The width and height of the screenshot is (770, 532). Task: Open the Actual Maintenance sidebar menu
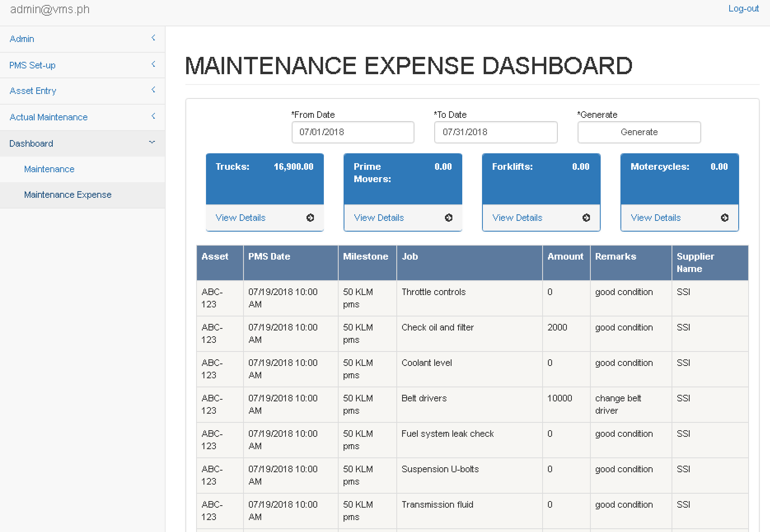coord(82,117)
